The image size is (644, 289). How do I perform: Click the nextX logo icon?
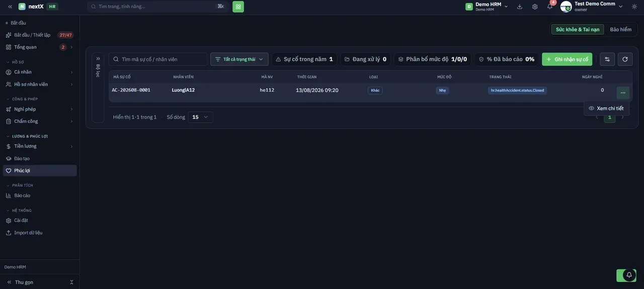point(22,7)
